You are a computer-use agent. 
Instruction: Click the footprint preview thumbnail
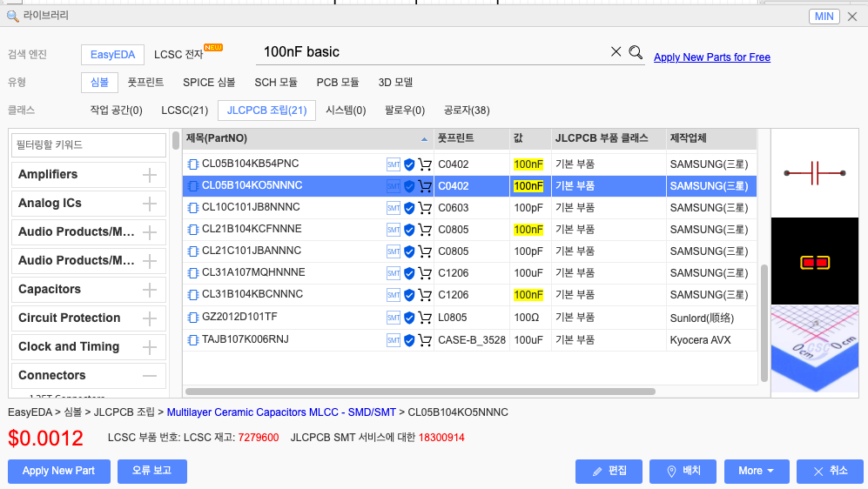[814, 262]
